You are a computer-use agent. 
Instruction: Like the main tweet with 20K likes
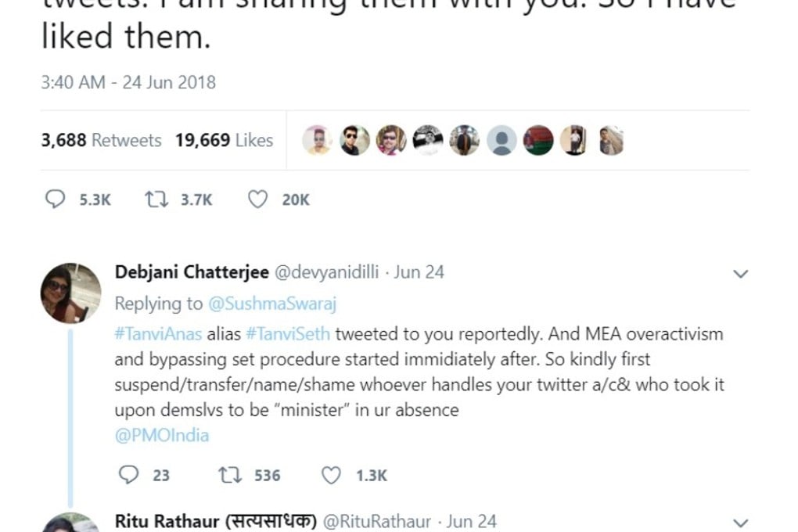tap(257, 199)
